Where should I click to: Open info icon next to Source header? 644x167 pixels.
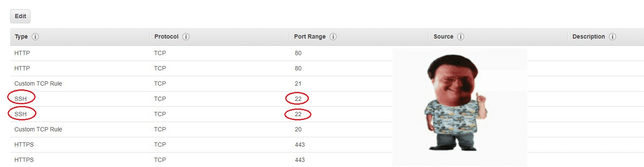pos(461,37)
